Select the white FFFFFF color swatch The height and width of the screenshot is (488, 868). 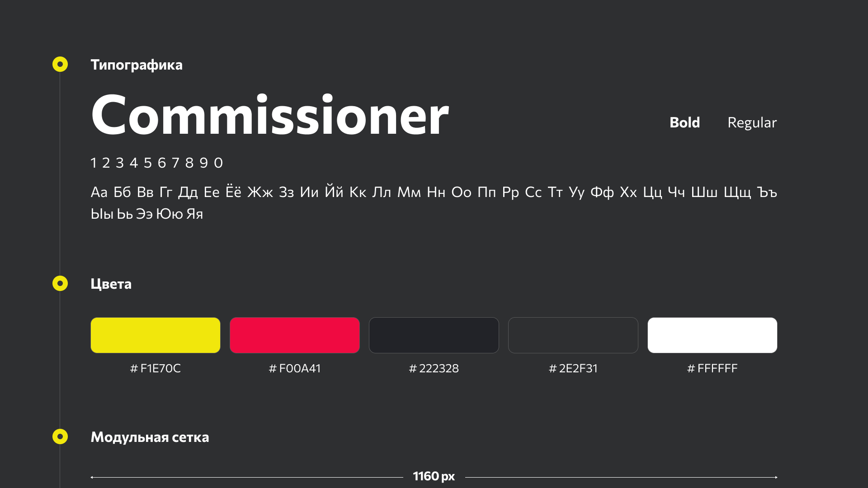tap(712, 335)
